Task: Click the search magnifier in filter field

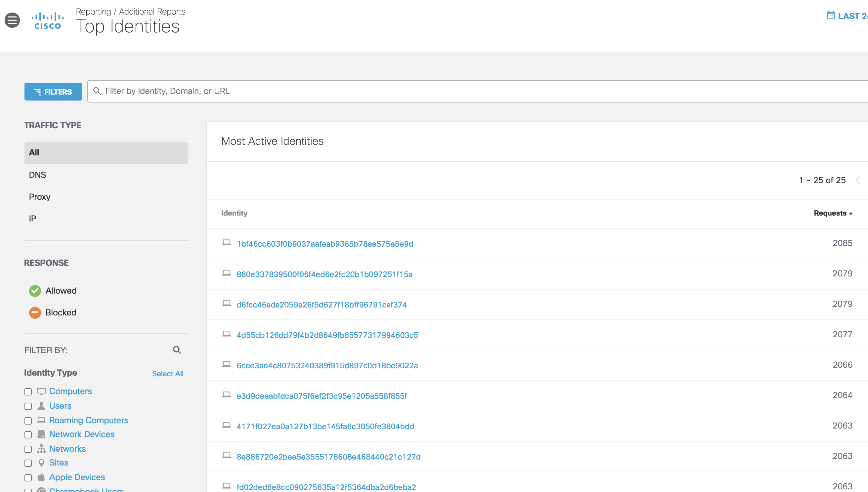Action: tap(97, 91)
